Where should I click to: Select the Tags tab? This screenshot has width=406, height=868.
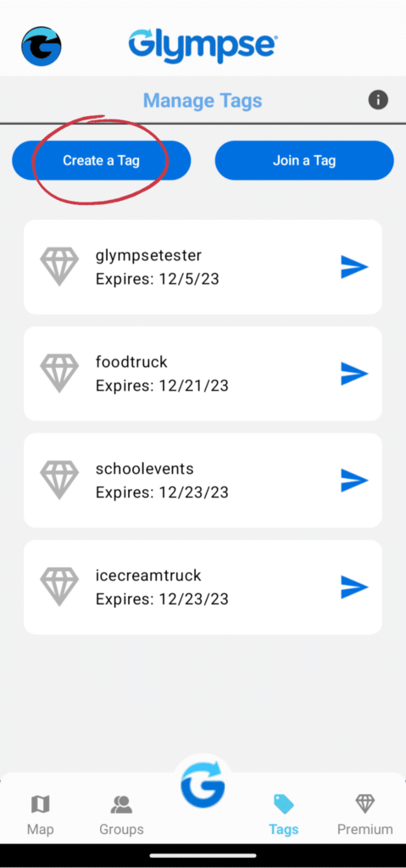click(x=284, y=815)
